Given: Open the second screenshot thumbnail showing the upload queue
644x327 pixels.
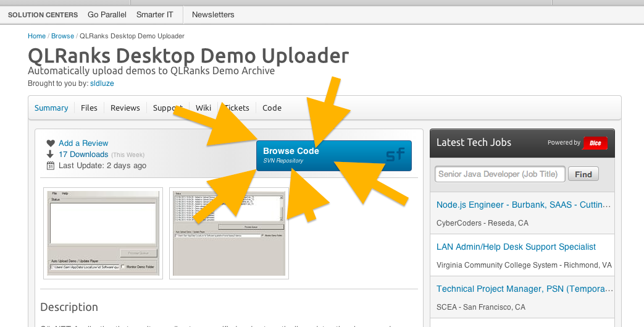Looking at the screenshot, I should [229, 233].
